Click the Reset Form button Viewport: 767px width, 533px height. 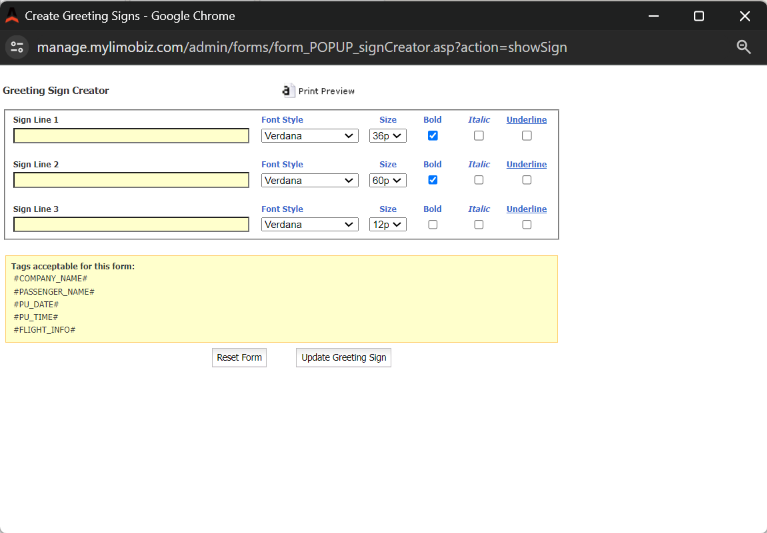pos(239,358)
